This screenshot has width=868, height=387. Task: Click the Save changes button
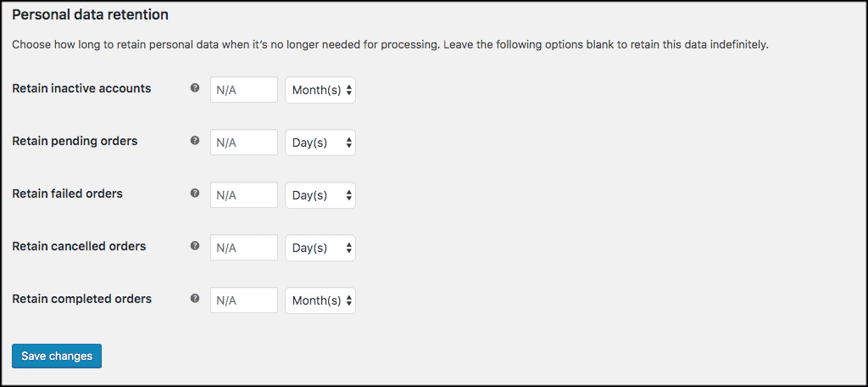57,356
